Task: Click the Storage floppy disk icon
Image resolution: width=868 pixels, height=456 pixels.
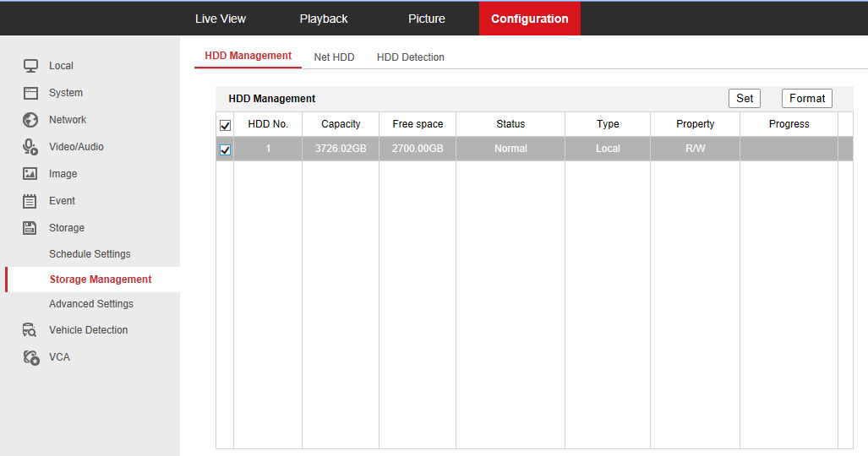Action: [x=30, y=228]
